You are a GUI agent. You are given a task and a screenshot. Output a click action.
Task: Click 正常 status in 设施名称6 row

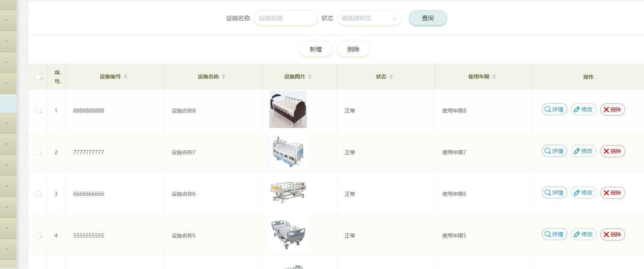[350, 194]
